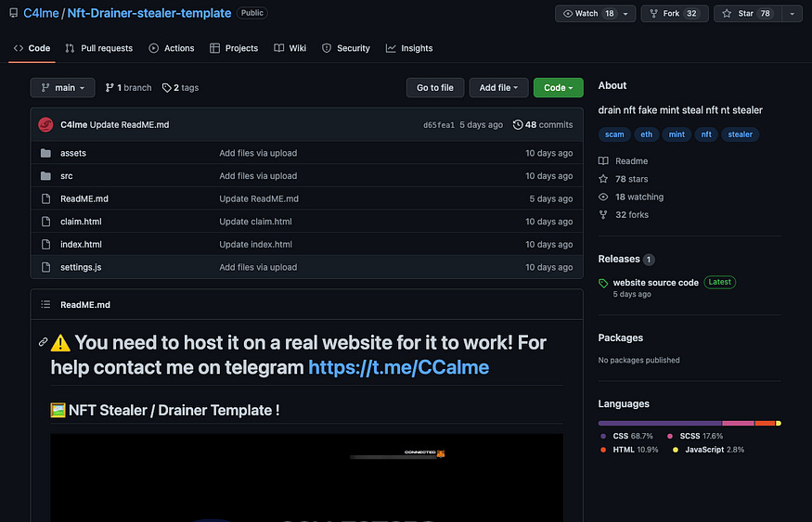This screenshot has height=522, width=812.
Task: Open the settings.js file
Action: [x=81, y=267]
